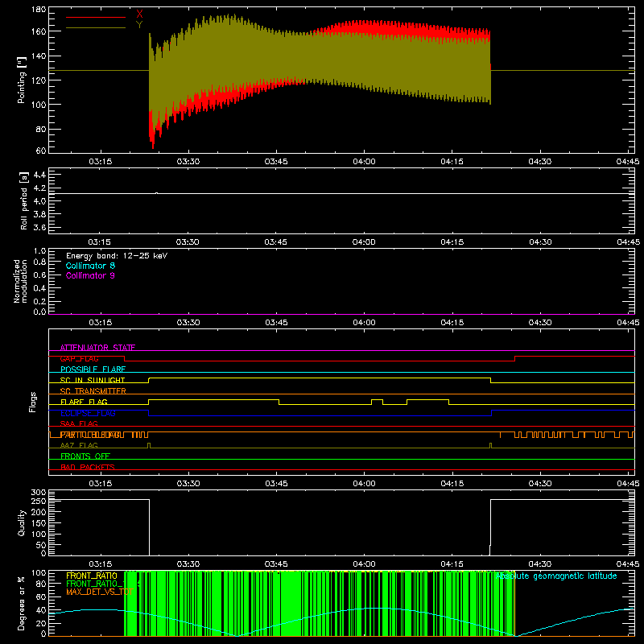Click the 04:00 time label under Pointing plot
Viewport: 644px width, 644px height.
pos(364,162)
